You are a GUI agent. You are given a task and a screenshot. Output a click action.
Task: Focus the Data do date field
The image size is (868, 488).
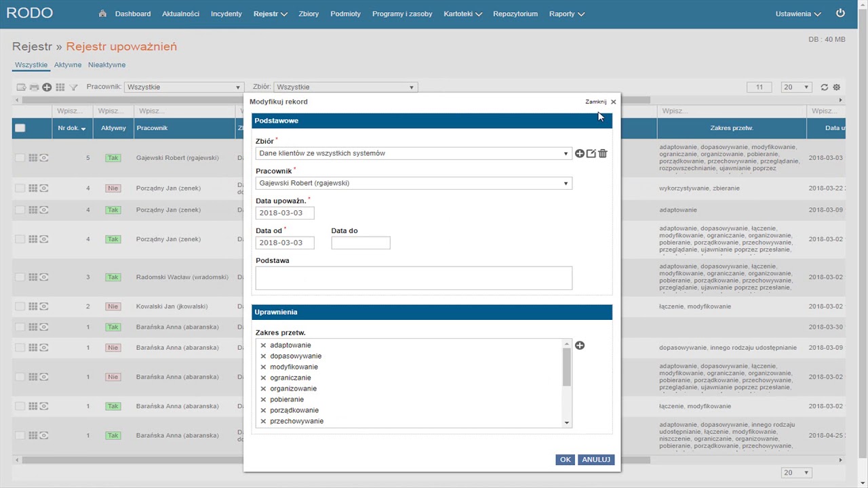[361, 243]
